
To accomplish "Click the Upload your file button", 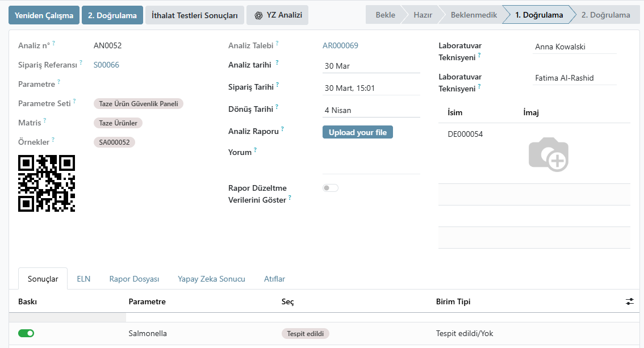I will 357,132.
